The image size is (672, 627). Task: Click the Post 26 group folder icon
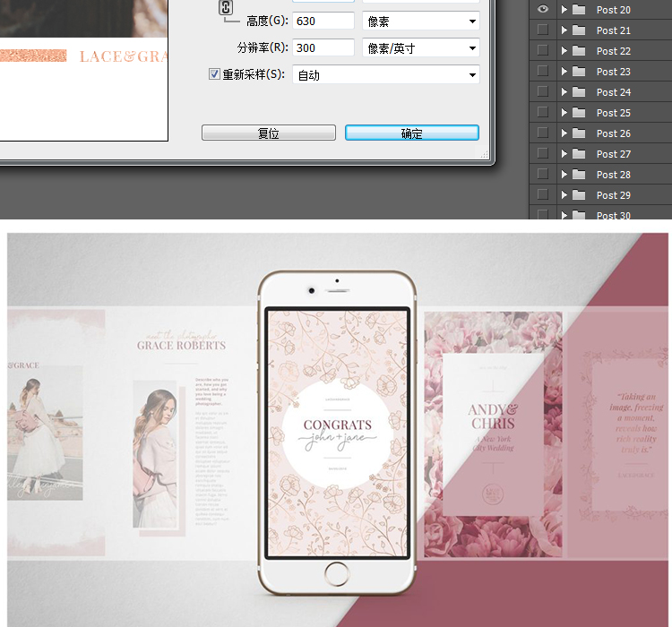[x=579, y=133]
